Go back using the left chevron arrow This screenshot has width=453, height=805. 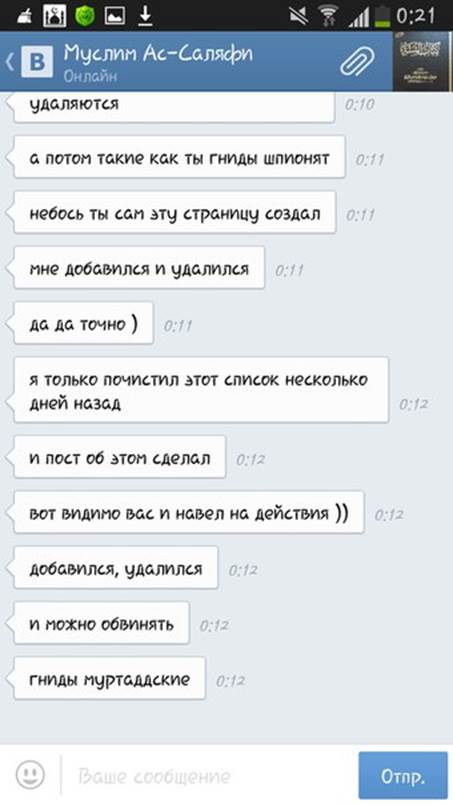click(10, 62)
